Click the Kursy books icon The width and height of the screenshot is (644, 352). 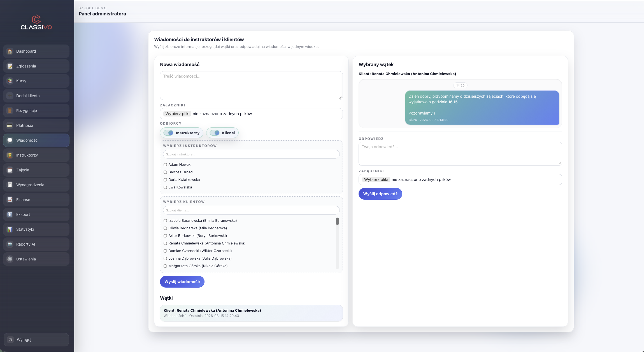(x=10, y=81)
